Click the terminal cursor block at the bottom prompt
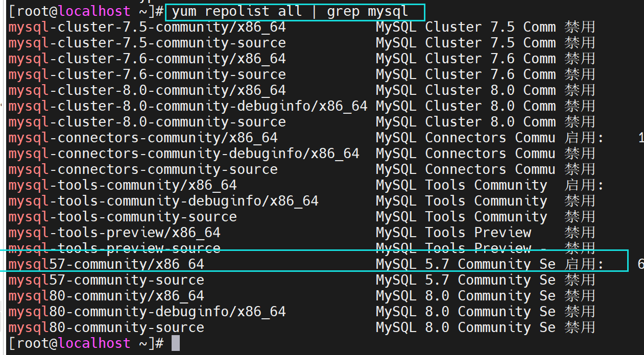The width and height of the screenshot is (644, 355). [175, 343]
